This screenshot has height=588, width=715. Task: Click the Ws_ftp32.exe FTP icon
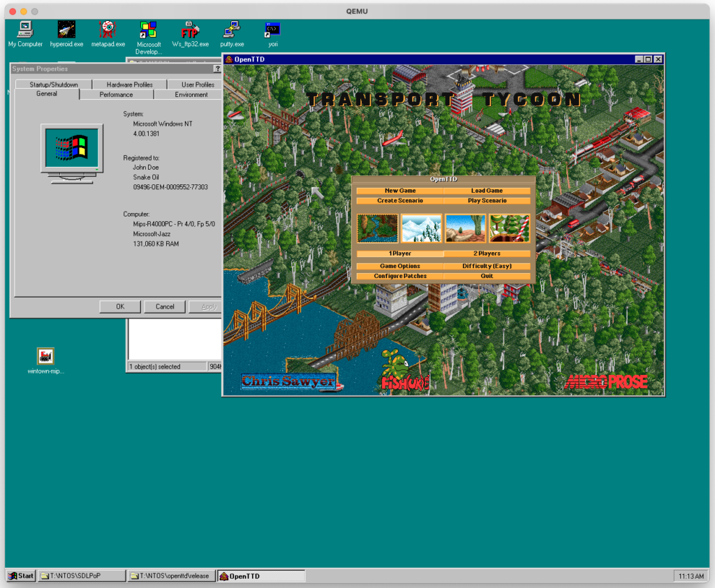pos(190,30)
